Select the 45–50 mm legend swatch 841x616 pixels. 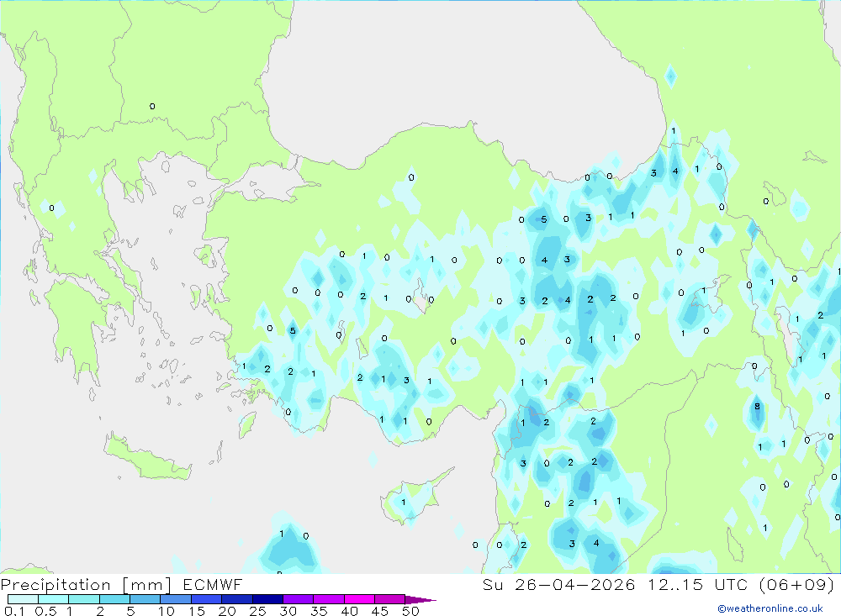point(390,599)
